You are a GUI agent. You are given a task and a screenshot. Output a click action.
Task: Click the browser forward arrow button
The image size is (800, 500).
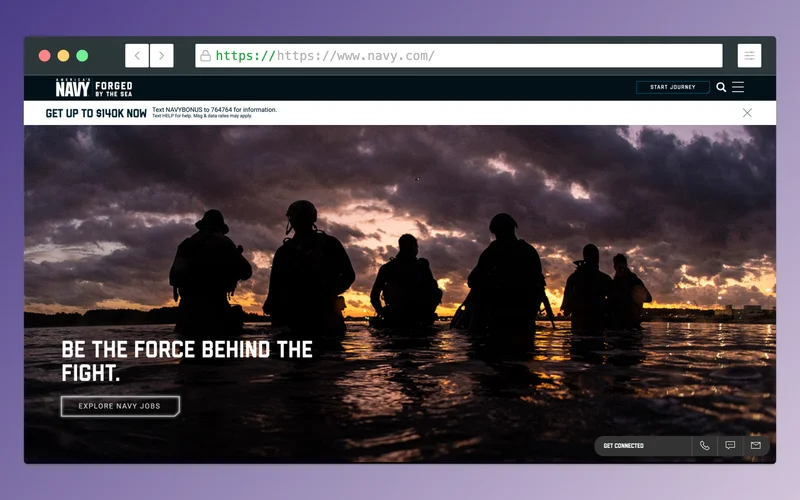point(162,56)
